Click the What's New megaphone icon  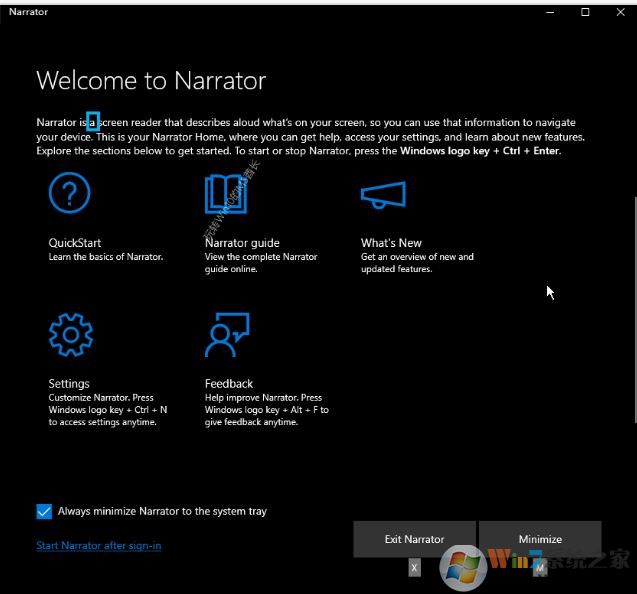click(382, 194)
